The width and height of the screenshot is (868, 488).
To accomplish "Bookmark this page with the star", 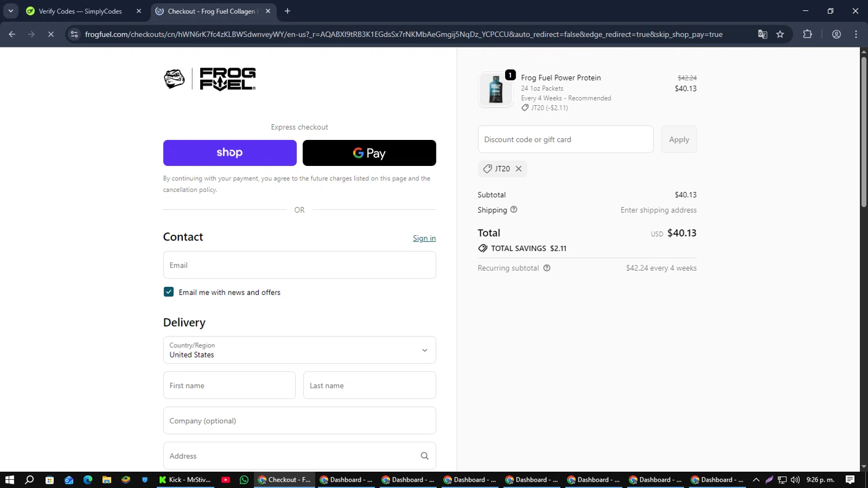I will [x=780, y=34].
